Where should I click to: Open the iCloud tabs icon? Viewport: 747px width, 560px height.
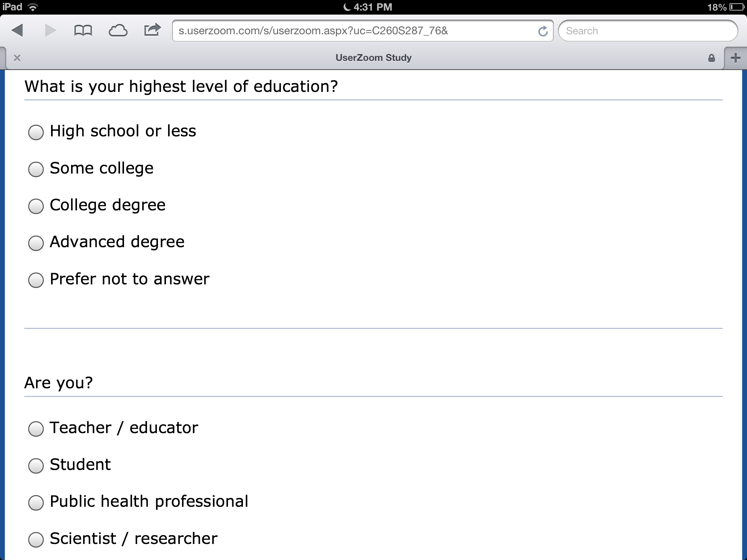(118, 31)
